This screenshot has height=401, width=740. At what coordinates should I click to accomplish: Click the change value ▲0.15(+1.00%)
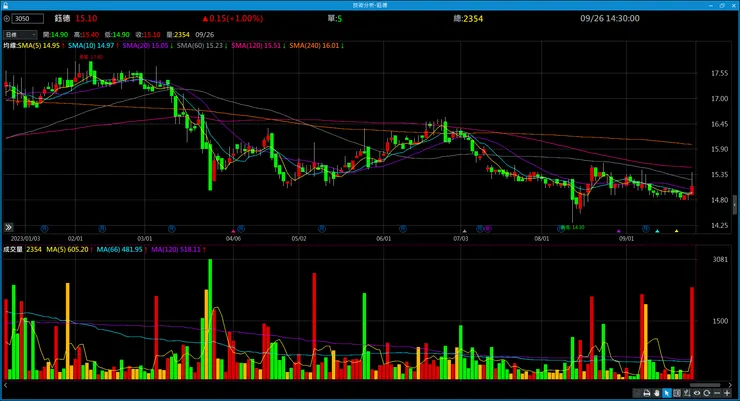[x=233, y=18]
